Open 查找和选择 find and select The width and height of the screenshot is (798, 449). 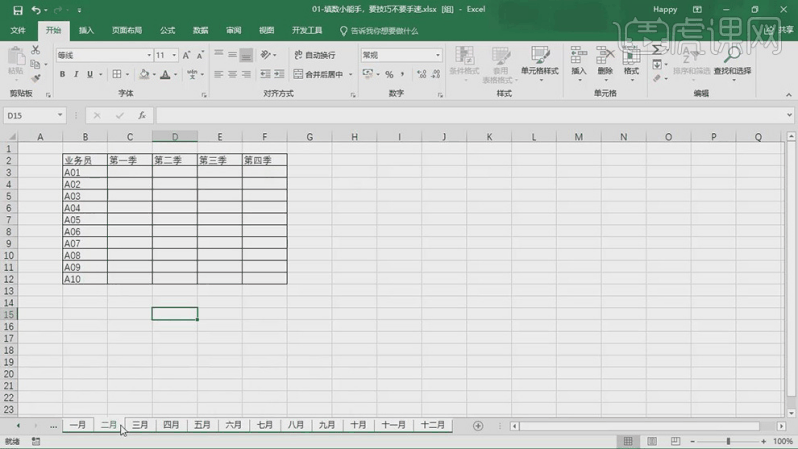pos(732,62)
